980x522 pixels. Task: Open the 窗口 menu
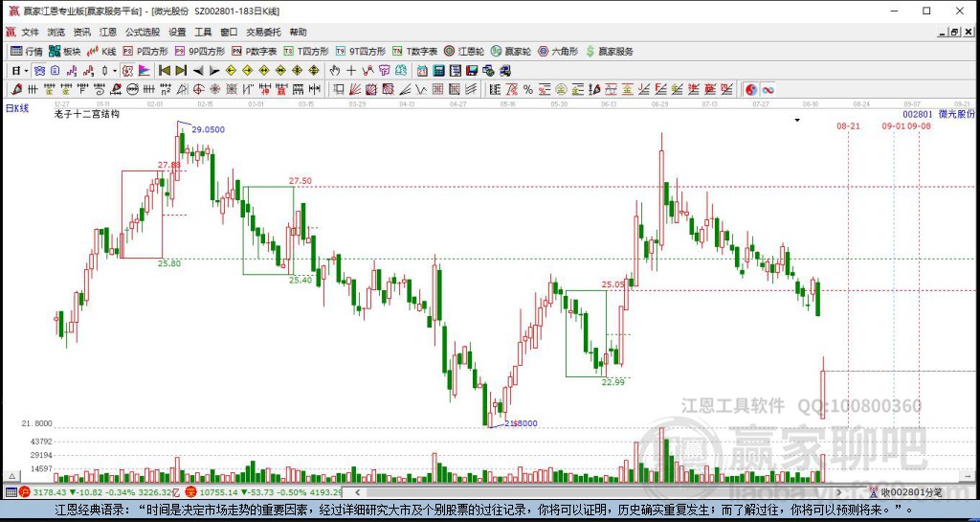pyautogui.click(x=229, y=32)
